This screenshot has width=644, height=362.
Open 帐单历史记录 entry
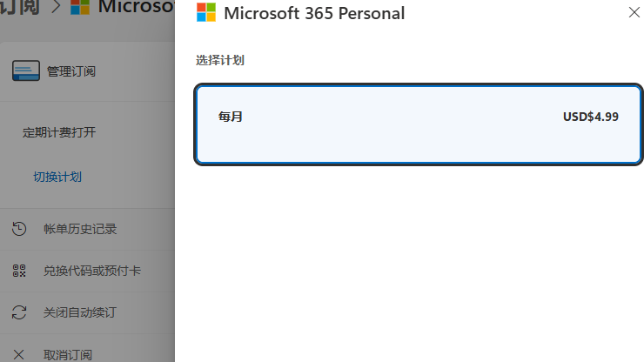[x=80, y=229]
